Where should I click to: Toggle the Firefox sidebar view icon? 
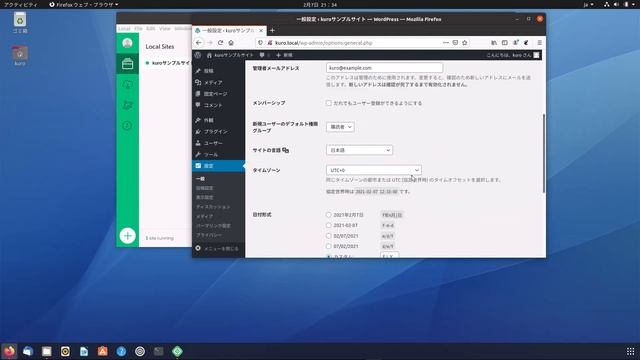(504, 42)
